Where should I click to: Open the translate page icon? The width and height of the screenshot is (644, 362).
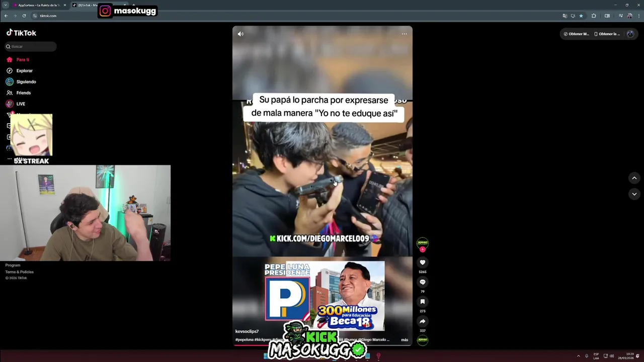[x=565, y=16]
